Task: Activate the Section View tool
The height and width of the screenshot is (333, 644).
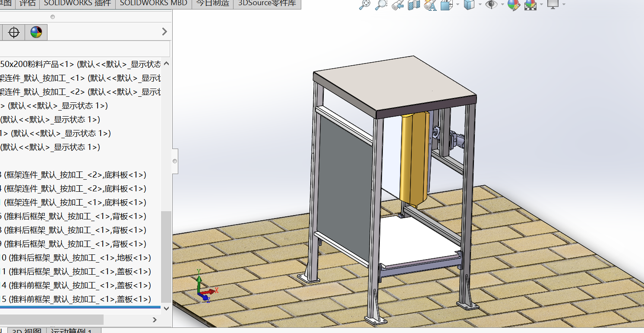Action: click(414, 5)
